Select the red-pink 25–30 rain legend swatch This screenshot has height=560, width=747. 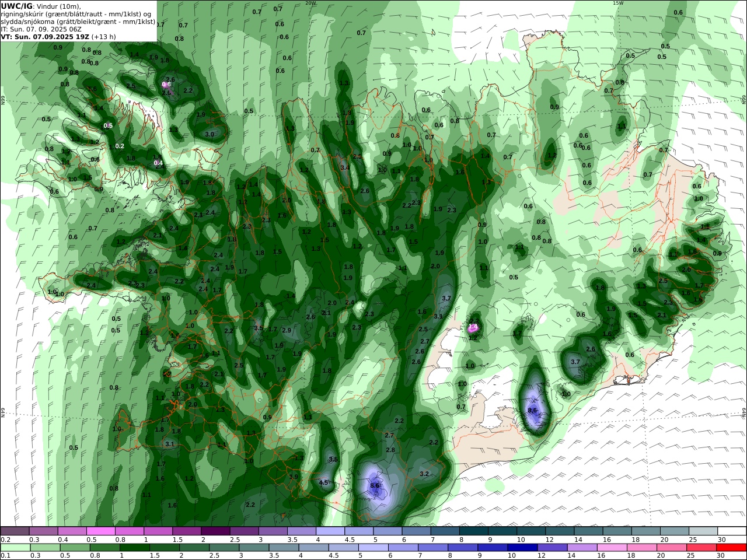tap(701, 548)
